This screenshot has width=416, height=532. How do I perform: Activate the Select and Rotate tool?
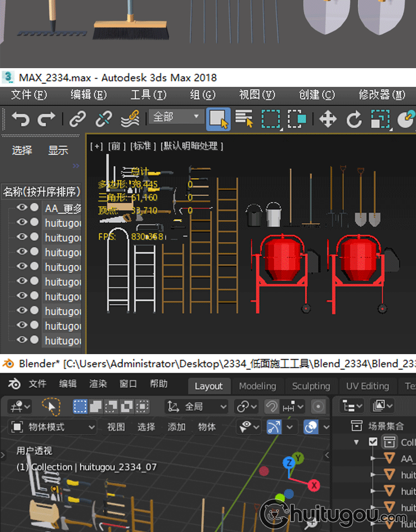tap(354, 119)
